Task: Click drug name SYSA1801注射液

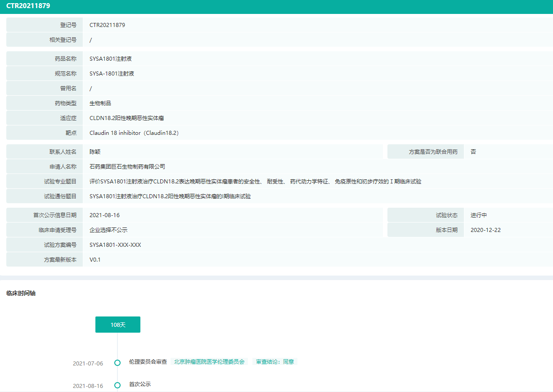Action: pos(110,59)
